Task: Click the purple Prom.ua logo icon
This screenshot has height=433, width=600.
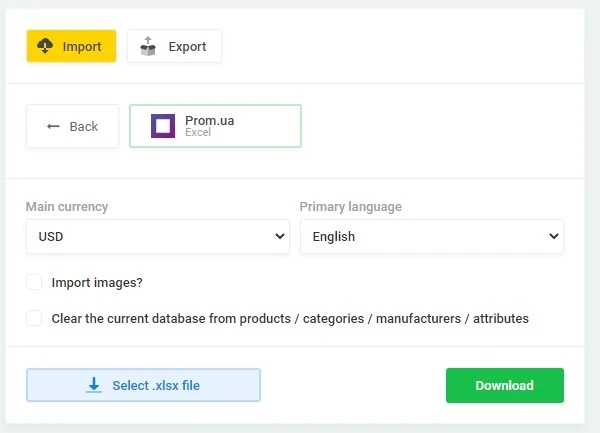Action: [163, 126]
